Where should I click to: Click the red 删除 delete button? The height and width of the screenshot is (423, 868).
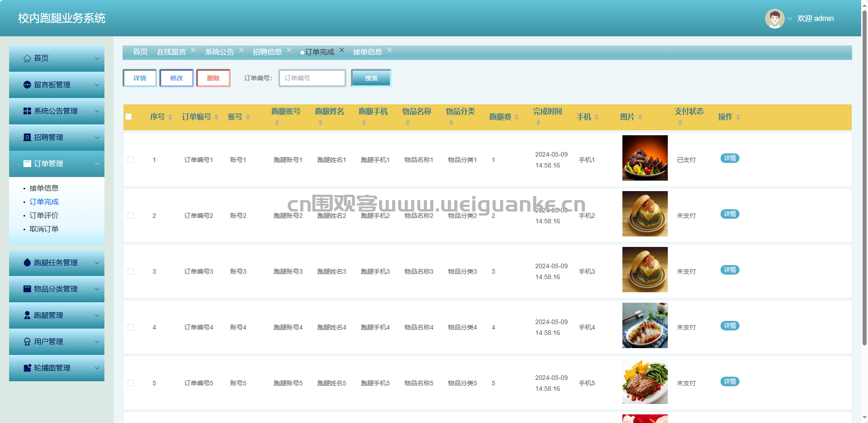213,78
